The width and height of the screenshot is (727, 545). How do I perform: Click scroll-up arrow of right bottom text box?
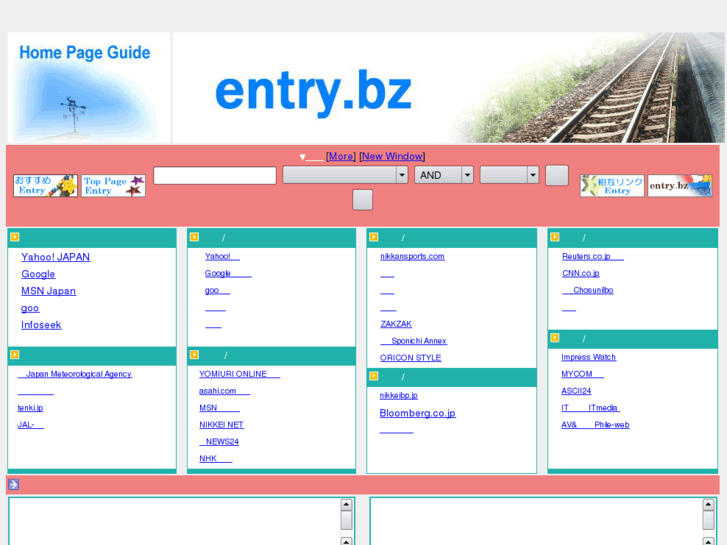708,504
